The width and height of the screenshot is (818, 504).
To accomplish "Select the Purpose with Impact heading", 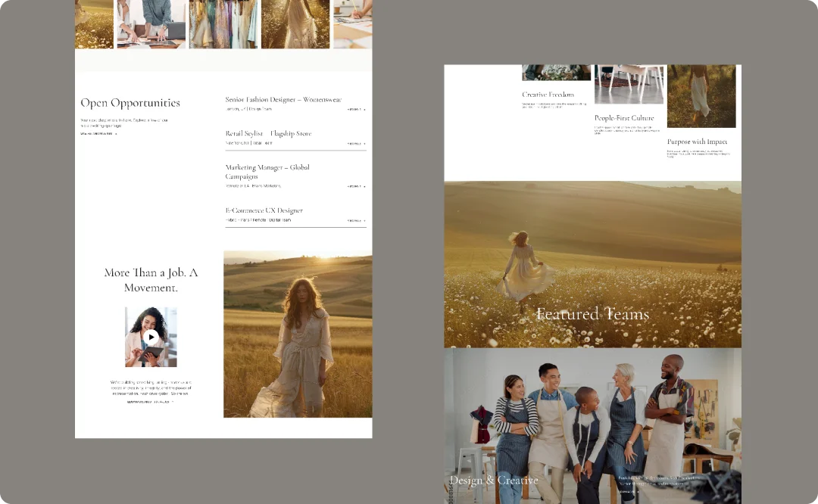I will [x=697, y=142].
